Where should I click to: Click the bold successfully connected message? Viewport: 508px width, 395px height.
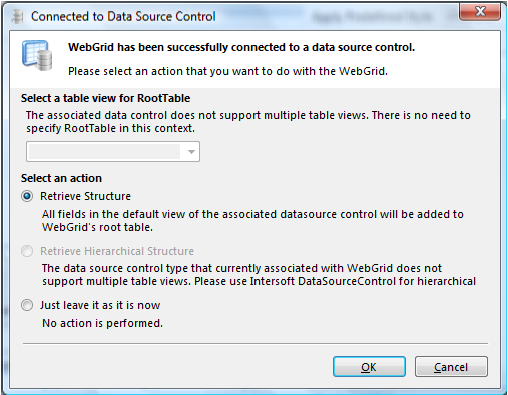coord(241,47)
